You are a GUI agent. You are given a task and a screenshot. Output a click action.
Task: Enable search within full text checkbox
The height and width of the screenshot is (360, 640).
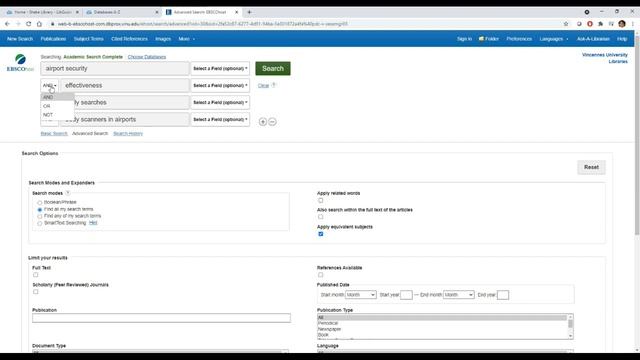point(320,217)
